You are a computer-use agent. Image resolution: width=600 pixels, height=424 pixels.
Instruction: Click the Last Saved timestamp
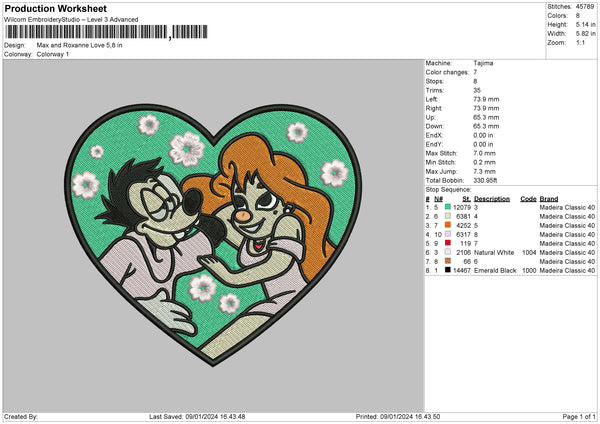[x=197, y=416]
